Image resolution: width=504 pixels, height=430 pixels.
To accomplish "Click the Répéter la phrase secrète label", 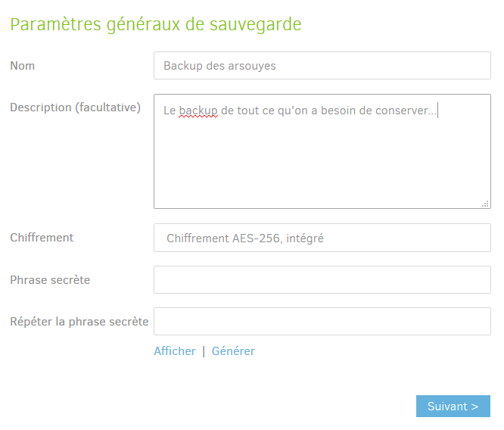I will (x=79, y=322).
